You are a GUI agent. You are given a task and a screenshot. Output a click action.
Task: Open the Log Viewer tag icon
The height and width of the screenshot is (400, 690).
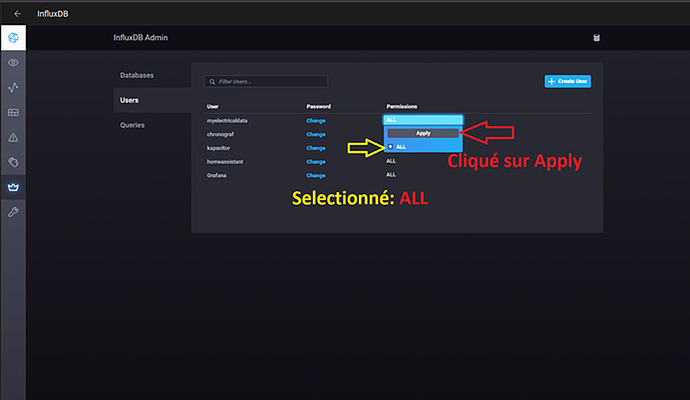(13, 162)
